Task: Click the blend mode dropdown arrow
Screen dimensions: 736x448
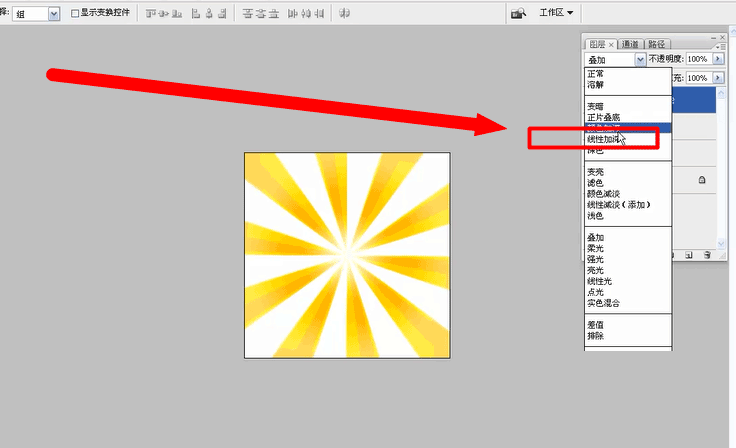Action: [x=640, y=60]
